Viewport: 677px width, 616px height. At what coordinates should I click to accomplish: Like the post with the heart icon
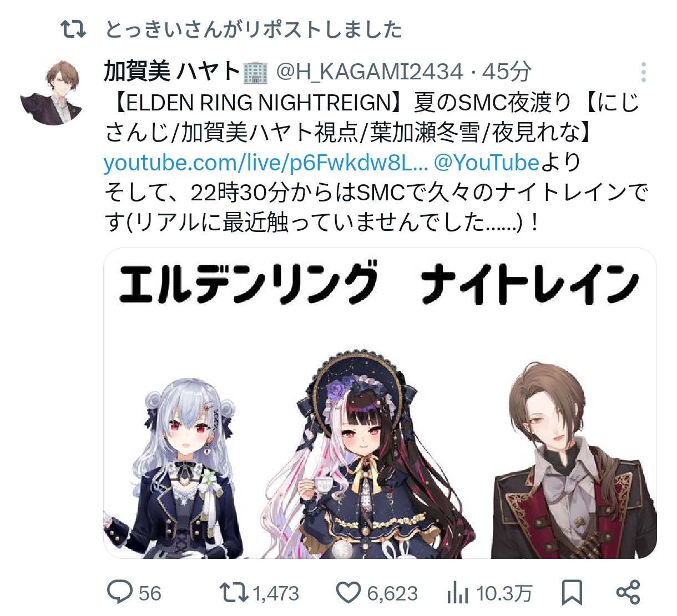click(x=349, y=592)
